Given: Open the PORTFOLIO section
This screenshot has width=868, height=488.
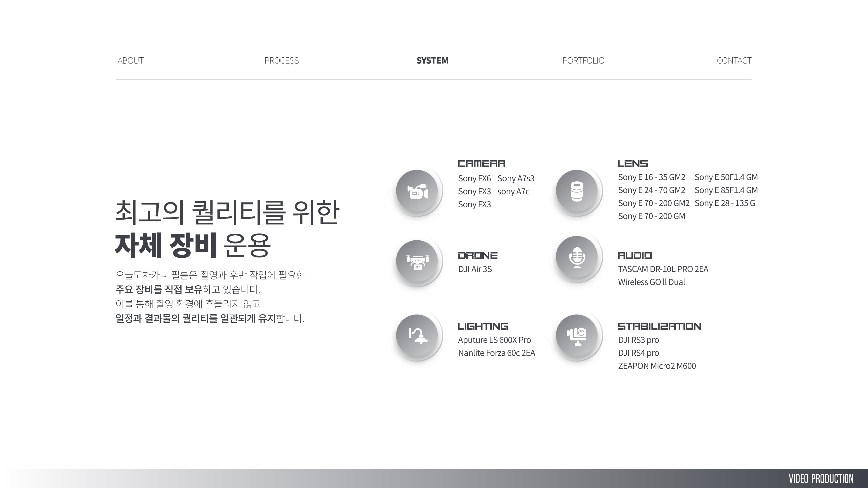Looking at the screenshot, I should coord(583,61).
